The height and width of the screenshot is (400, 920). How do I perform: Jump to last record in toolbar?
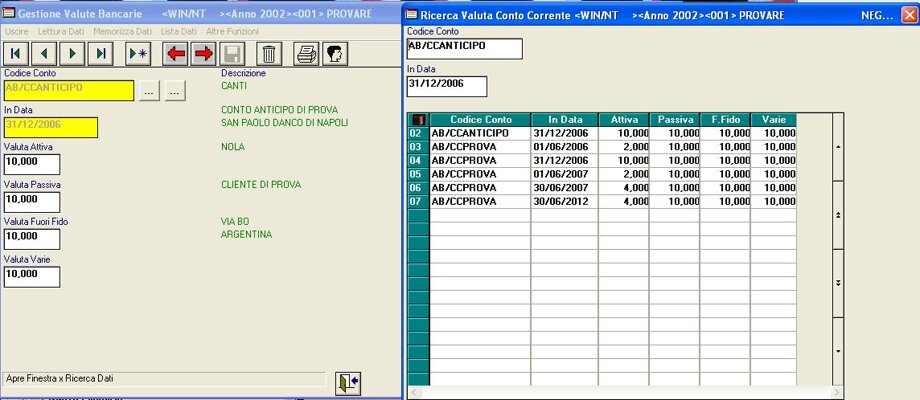[x=100, y=54]
